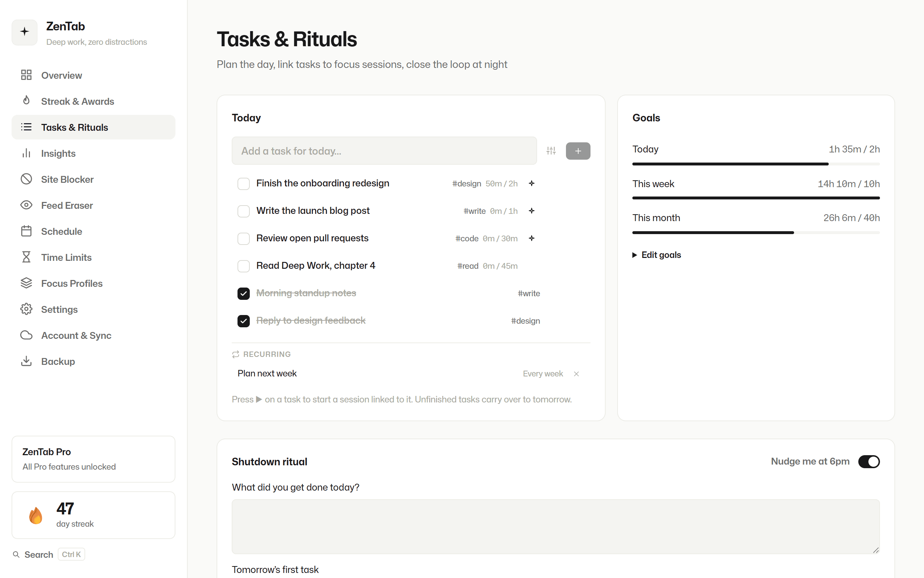The image size is (924, 578).
Task: Click the Time Limits hourglass icon
Action: pos(26,257)
